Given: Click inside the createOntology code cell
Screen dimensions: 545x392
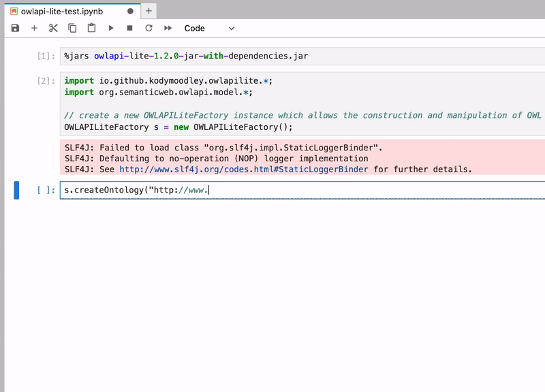Looking at the screenshot, I should tap(170, 191).
